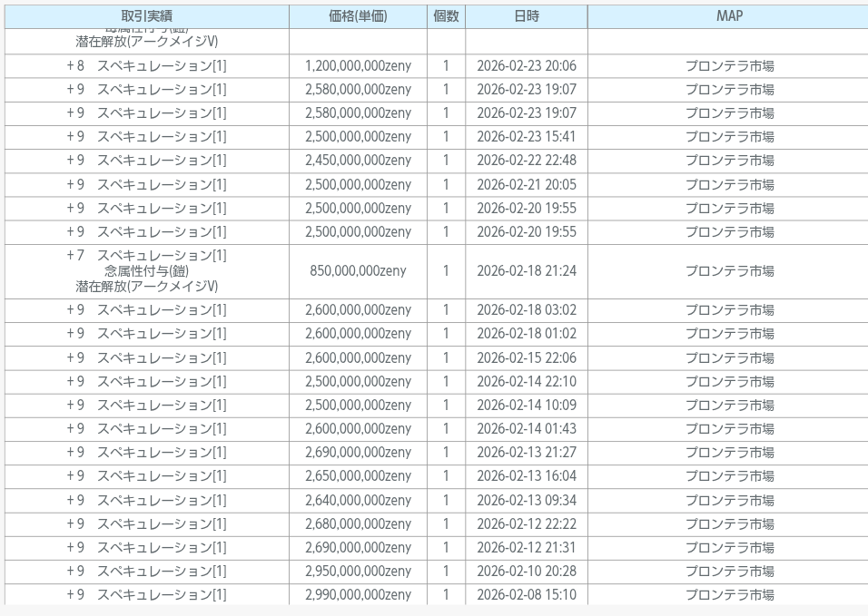
Task: Click the 2,650,000,000zeny price cell
Action: (x=358, y=476)
